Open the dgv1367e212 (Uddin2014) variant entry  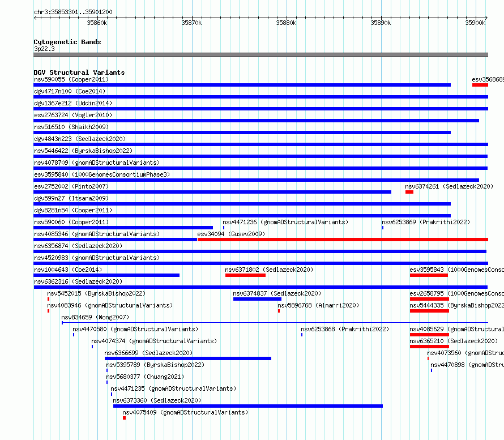tap(73, 103)
